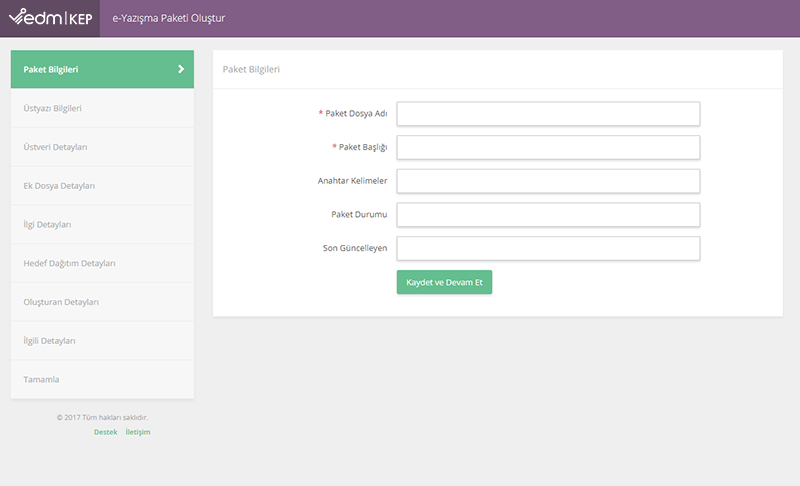This screenshot has width=800, height=486.
Task: Click into the Paket Başlığı text box
Action: click(548, 148)
